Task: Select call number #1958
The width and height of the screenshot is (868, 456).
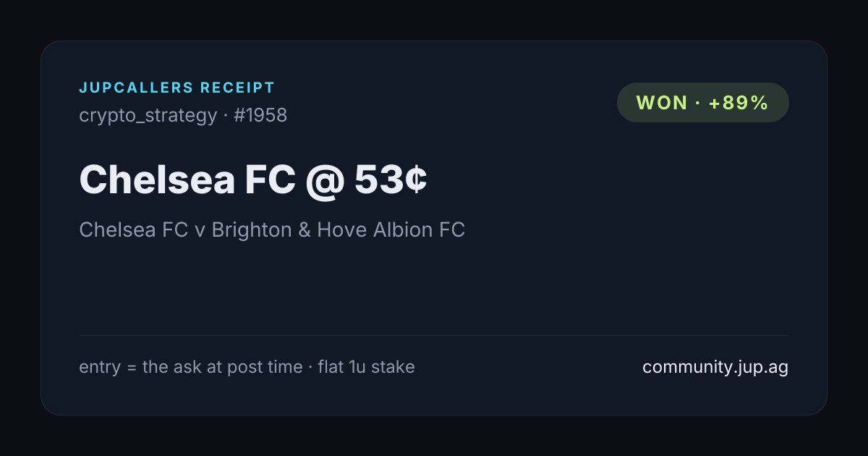Action: (x=260, y=115)
